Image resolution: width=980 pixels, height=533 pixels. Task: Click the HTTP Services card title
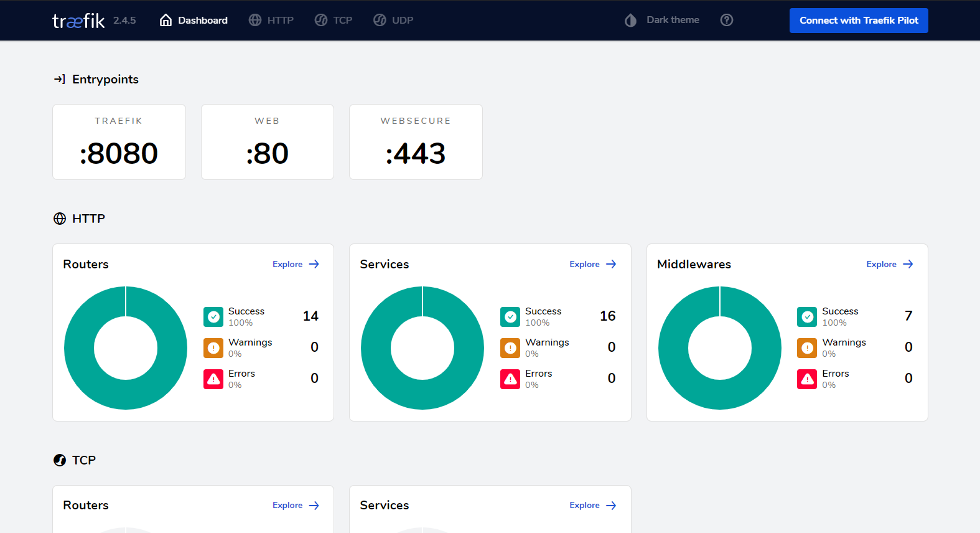pos(385,264)
